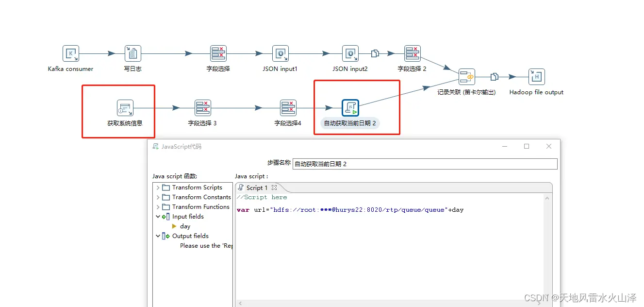The image size is (644, 307).
Task: Select the JSON input2 step icon
Action: coord(350,53)
